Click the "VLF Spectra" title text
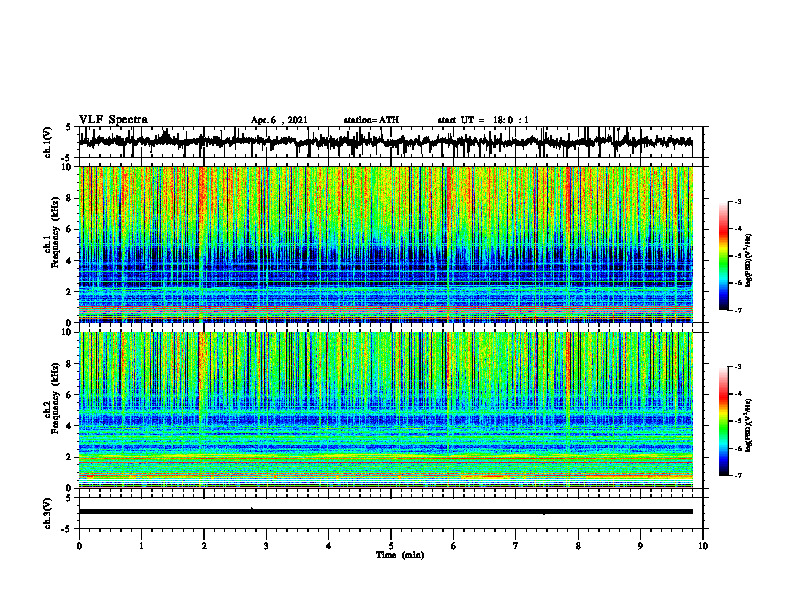This screenshot has height=612, width=792. point(113,120)
